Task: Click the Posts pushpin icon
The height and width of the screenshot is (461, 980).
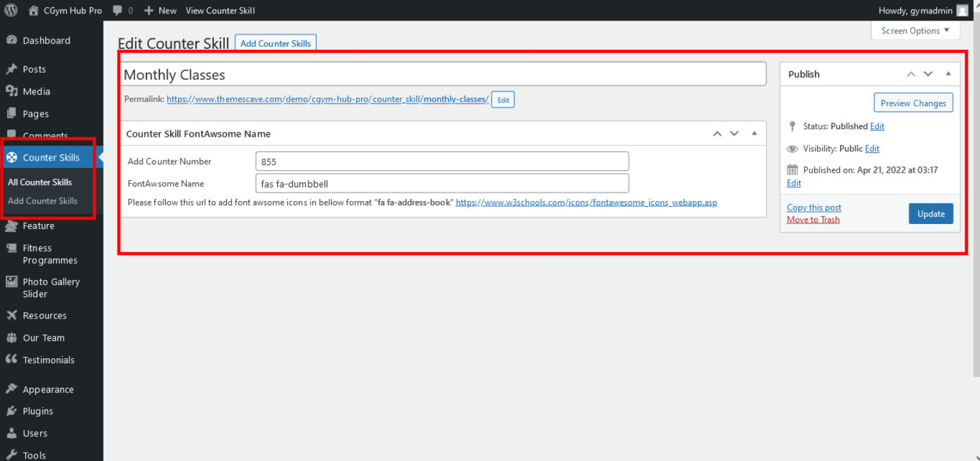Action: pos(12,69)
